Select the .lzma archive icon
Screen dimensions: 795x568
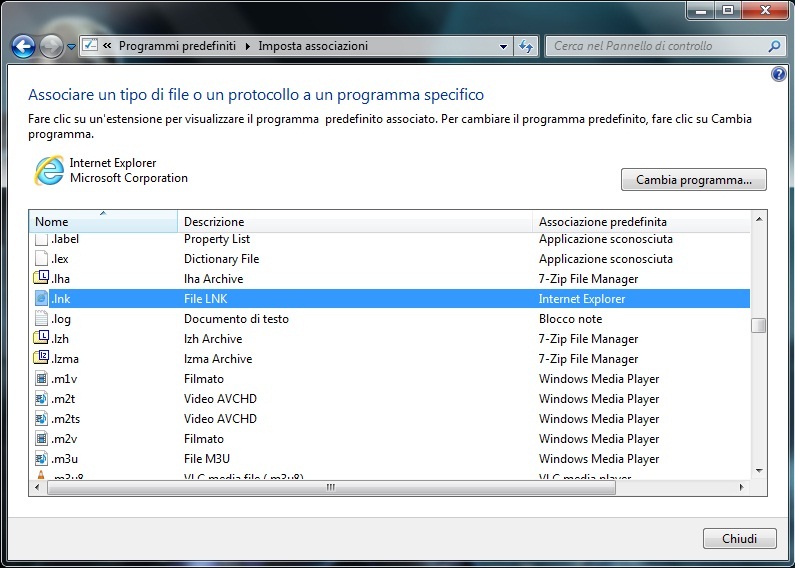tap(41, 358)
